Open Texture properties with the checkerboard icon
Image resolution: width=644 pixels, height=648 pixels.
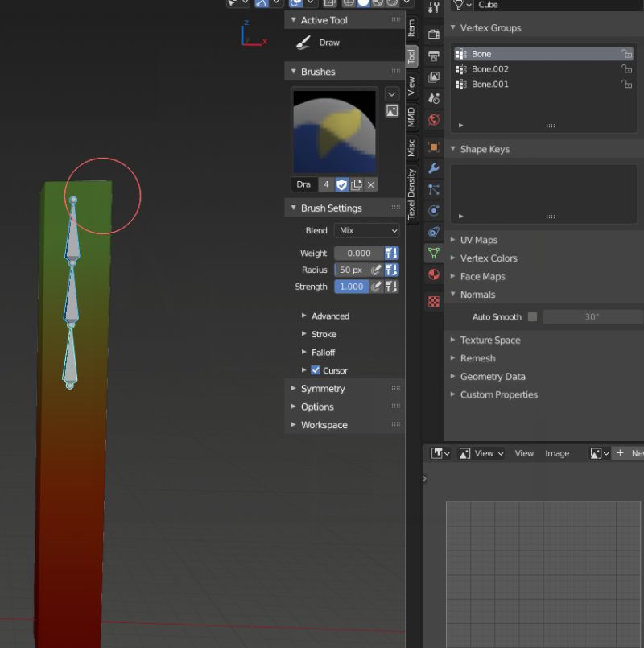pos(433,302)
